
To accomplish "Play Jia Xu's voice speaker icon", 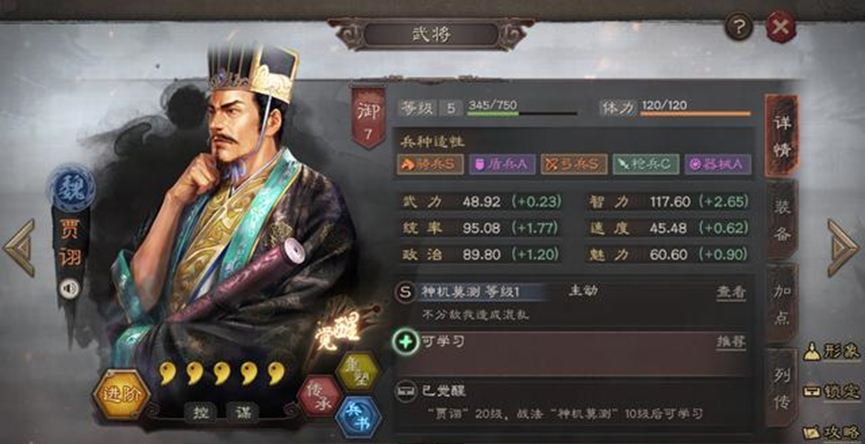I will 70,288.
